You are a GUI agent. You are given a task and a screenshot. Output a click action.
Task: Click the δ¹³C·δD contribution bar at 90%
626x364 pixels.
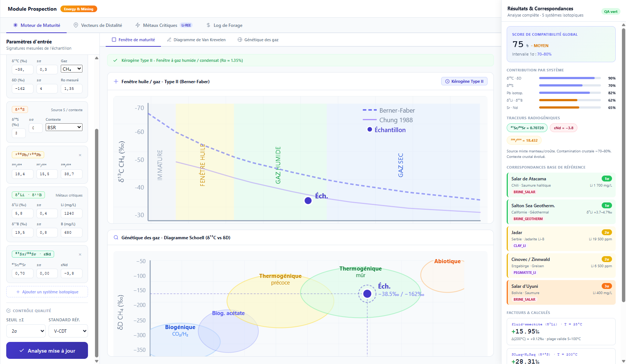tap(569, 78)
